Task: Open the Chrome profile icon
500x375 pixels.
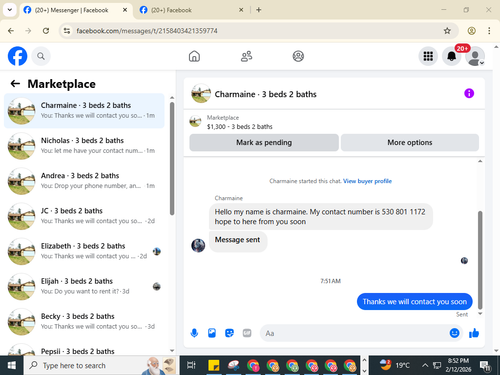Action: click(471, 31)
